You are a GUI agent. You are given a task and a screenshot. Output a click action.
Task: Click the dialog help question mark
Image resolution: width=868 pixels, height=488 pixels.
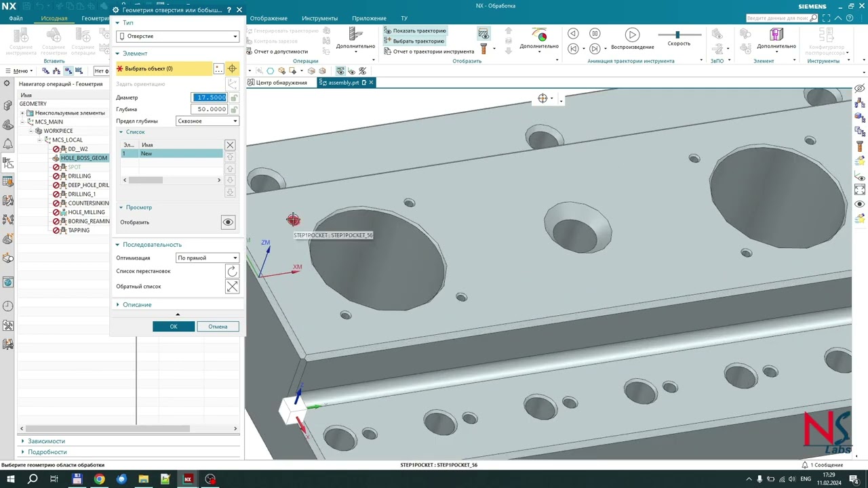click(x=229, y=10)
